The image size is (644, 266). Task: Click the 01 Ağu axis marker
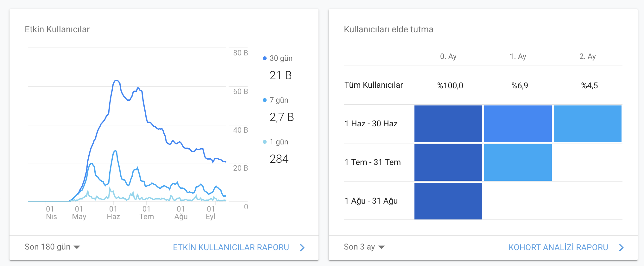181,213
